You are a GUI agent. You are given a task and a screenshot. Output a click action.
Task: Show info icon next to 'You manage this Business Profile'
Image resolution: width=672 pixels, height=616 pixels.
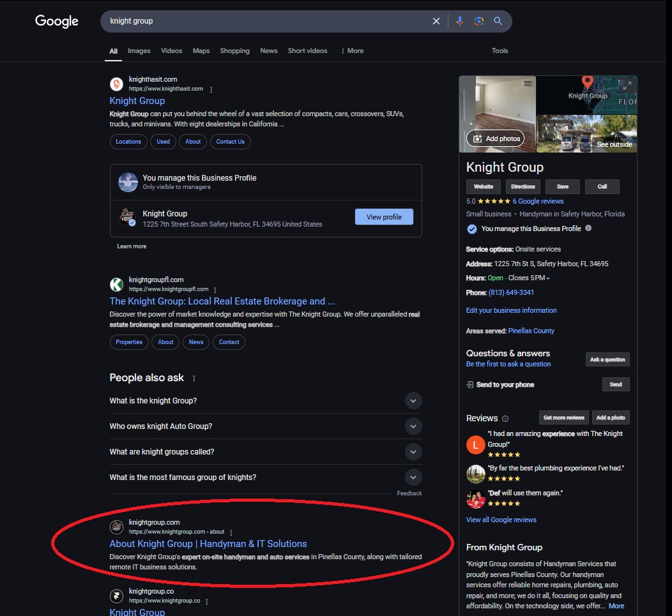pyautogui.click(x=588, y=229)
